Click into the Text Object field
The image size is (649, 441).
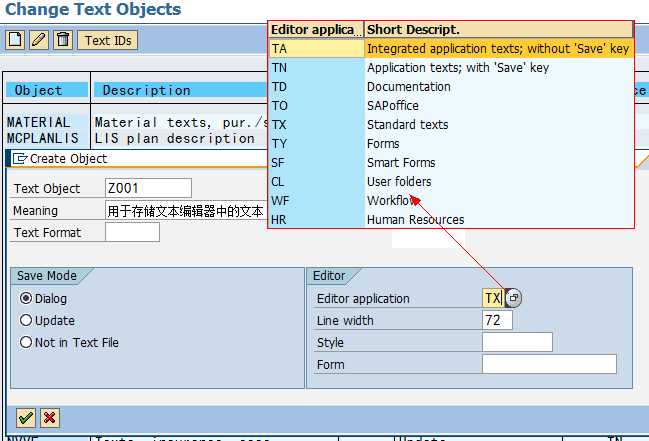[x=148, y=188]
